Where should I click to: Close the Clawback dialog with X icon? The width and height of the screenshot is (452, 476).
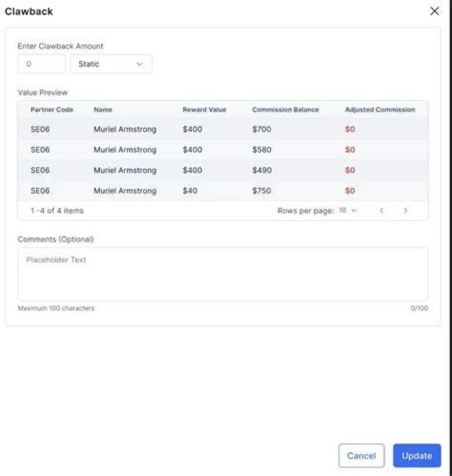(x=434, y=11)
